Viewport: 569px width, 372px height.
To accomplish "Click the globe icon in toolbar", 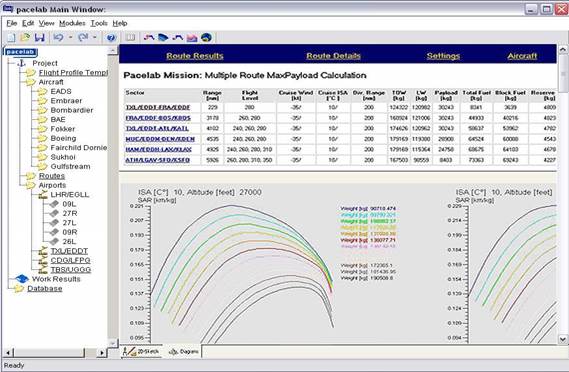I will click(x=206, y=37).
